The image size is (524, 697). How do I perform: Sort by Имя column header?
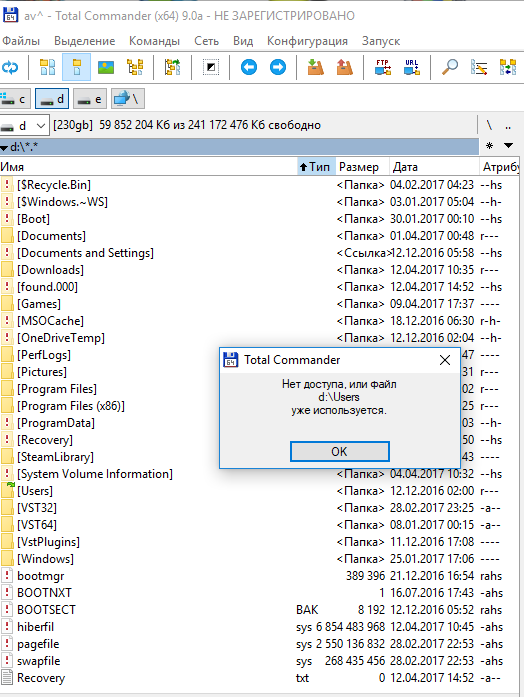[148, 167]
